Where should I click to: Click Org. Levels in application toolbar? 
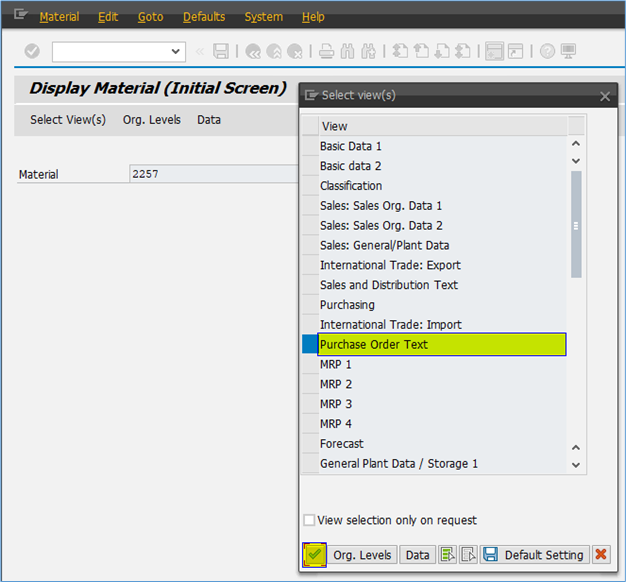152,120
